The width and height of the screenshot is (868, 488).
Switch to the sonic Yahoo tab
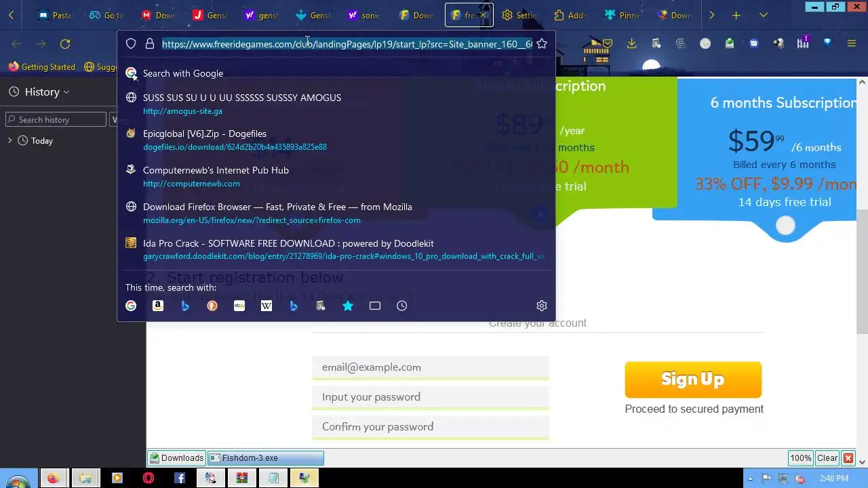click(365, 15)
